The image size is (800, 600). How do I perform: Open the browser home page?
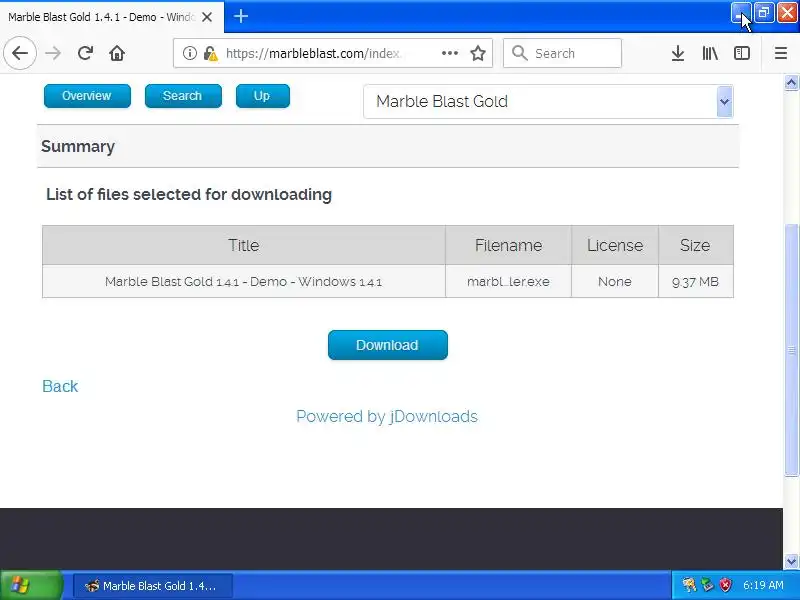click(117, 53)
